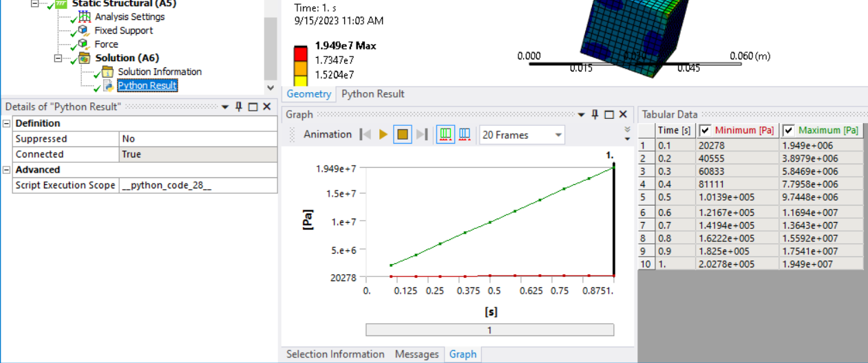Open the Graph panel dropdown arrow

tap(581, 115)
